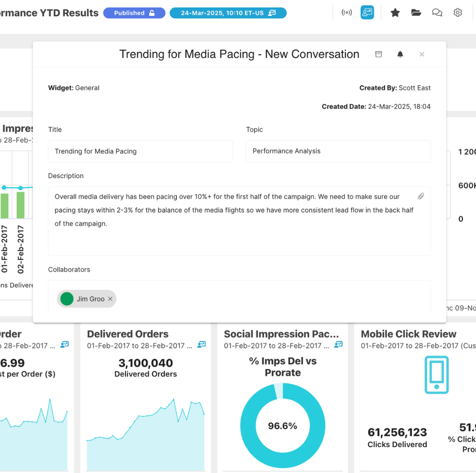Click the Title input field
The image size is (476, 473).
140,151
